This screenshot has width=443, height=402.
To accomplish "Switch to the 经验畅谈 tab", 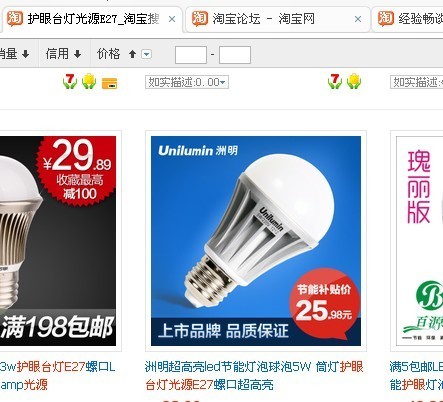I will pyautogui.click(x=408, y=19).
